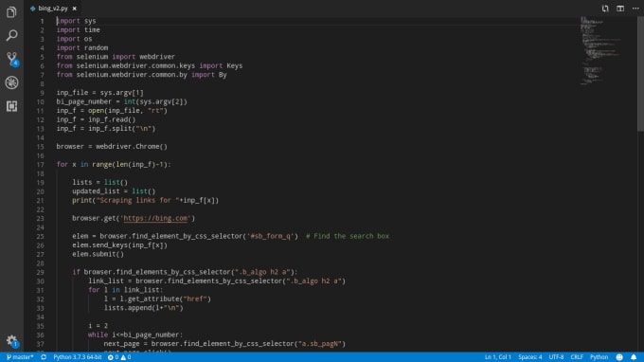Viewport: 644px width, 362px height.
Task: Click the feedback smiley icon
Action: click(619, 357)
